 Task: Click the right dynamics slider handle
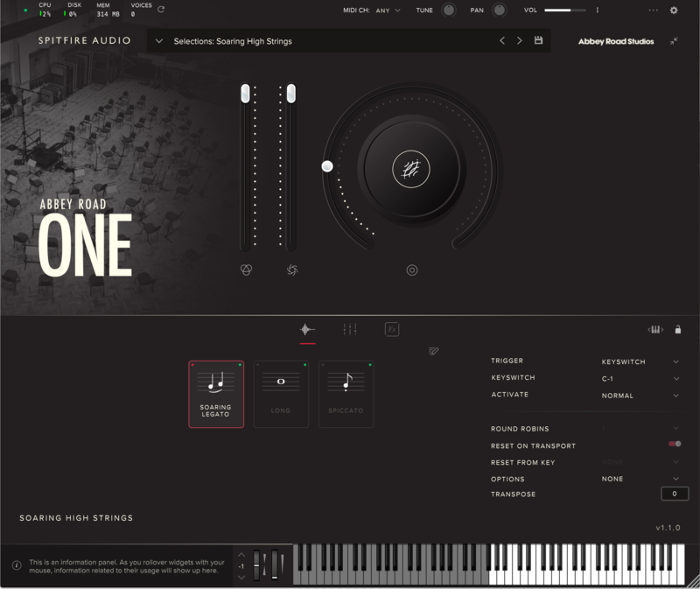pos(291,94)
